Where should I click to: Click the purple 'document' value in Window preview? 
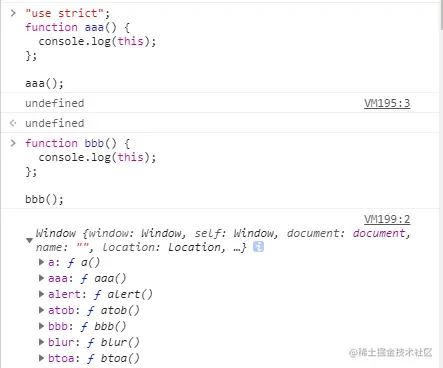click(x=379, y=233)
